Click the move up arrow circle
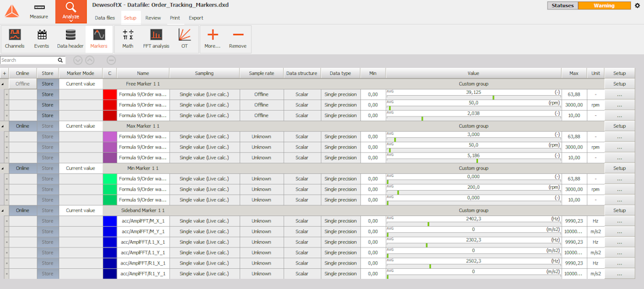The image size is (644, 289). point(89,60)
